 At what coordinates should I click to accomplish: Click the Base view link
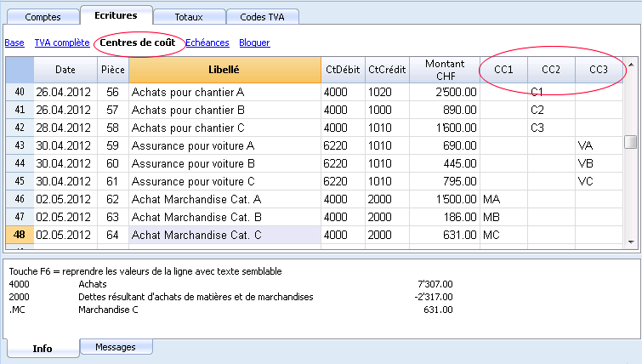pos(14,43)
